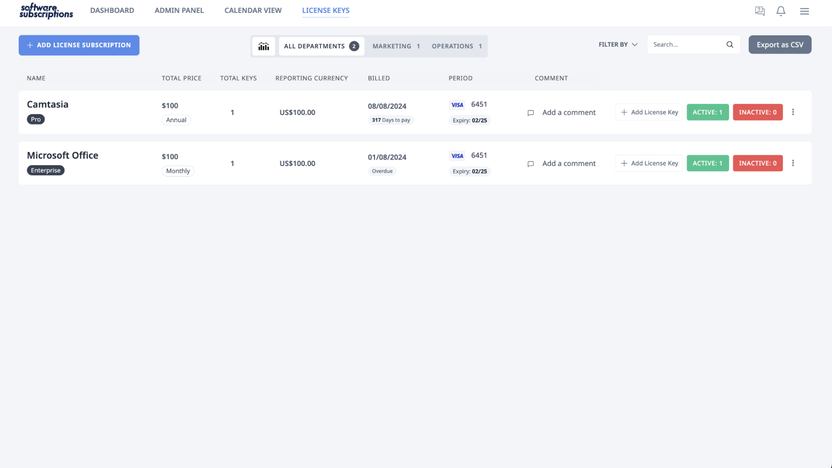Click Add License Subscription button

[x=79, y=45]
